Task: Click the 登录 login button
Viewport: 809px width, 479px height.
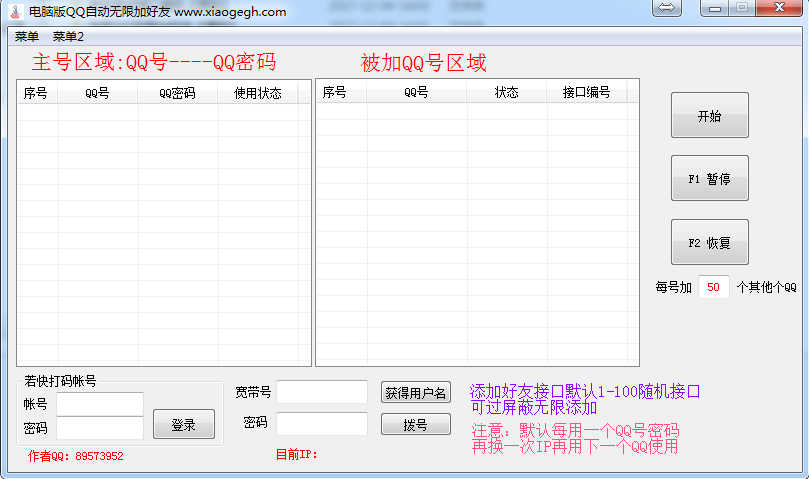Action: click(x=184, y=424)
